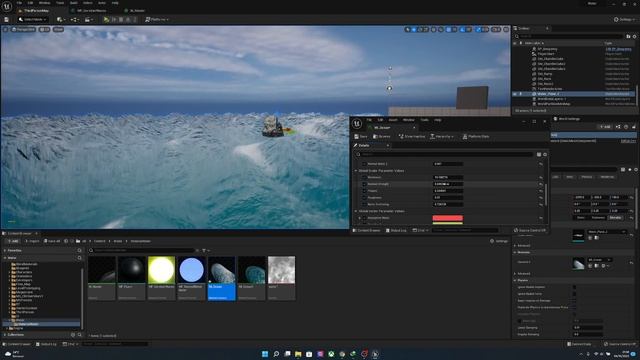This screenshot has width=640, height=360.
Task: Open the MI_Ocean material slot dropdown
Action: pos(600,260)
